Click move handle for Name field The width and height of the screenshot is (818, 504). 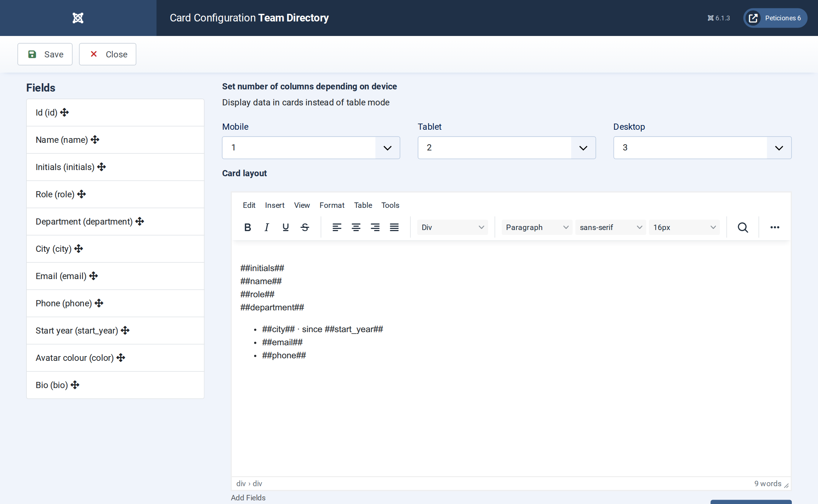click(x=95, y=140)
